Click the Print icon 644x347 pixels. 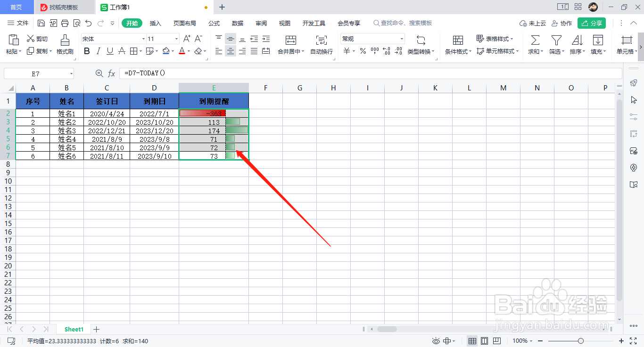click(65, 23)
